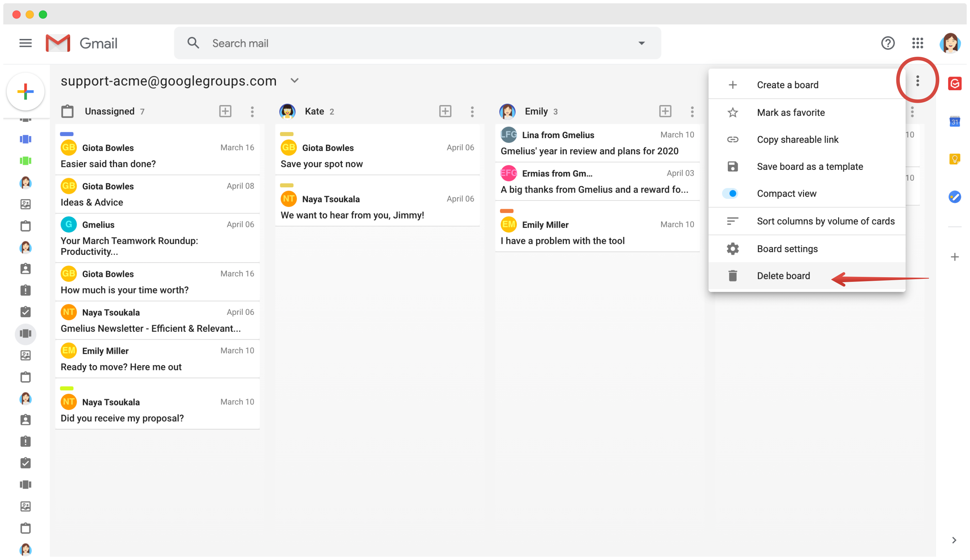The image size is (970, 560).
Task: Expand the support-acme board selector chevron
Action: pyautogui.click(x=294, y=80)
